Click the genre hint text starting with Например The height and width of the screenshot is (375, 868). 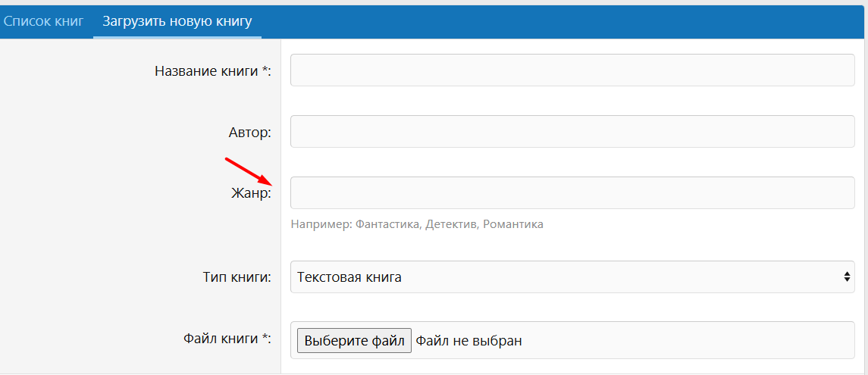point(417,224)
